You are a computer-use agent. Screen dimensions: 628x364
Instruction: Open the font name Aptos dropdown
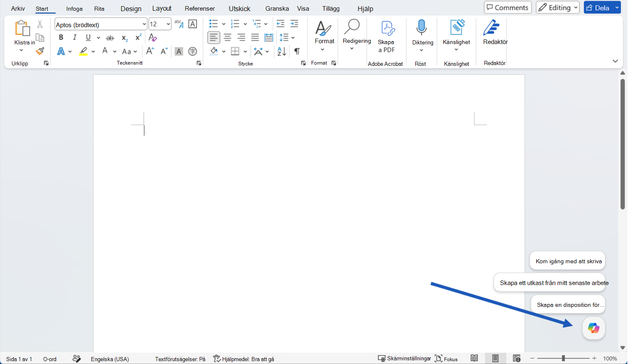click(144, 24)
